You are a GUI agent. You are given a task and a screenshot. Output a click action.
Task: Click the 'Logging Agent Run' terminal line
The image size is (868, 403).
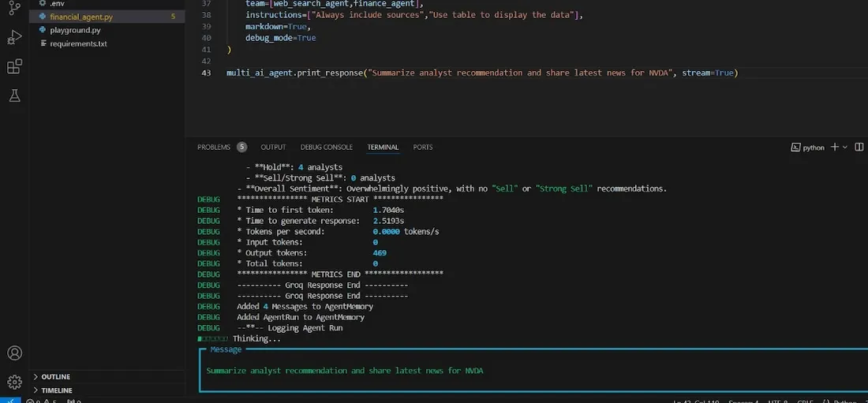pyautogui.click(x=290, y=328)
